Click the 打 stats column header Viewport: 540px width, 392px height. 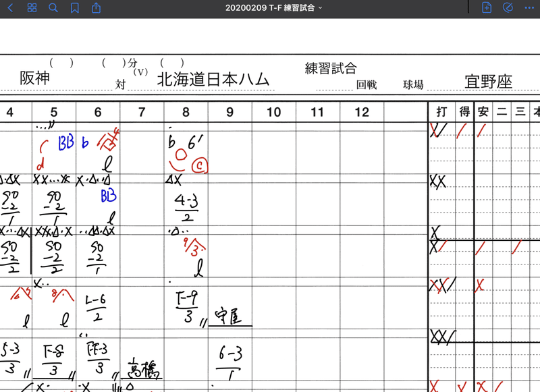pyautogui.click(x=442, y=111)
